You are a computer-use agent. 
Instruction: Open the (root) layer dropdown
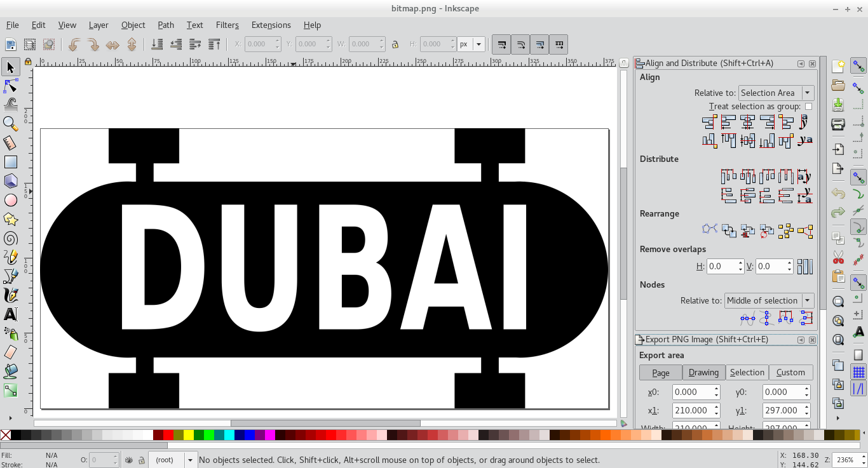coord(173,460)
